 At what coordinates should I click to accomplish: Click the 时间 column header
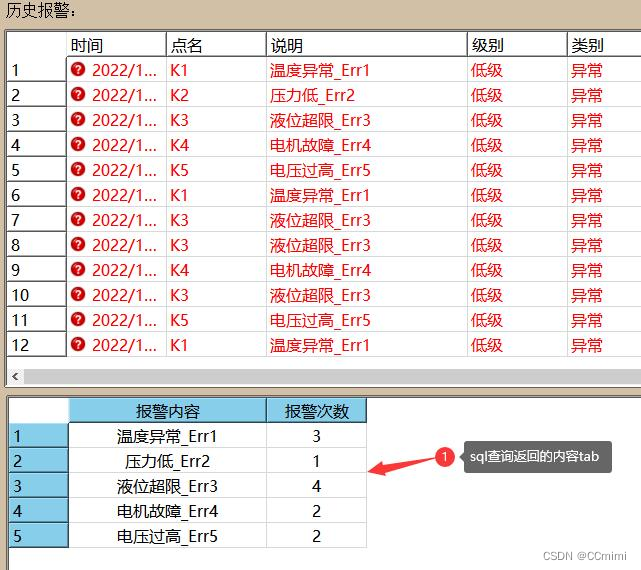point(116,44)
